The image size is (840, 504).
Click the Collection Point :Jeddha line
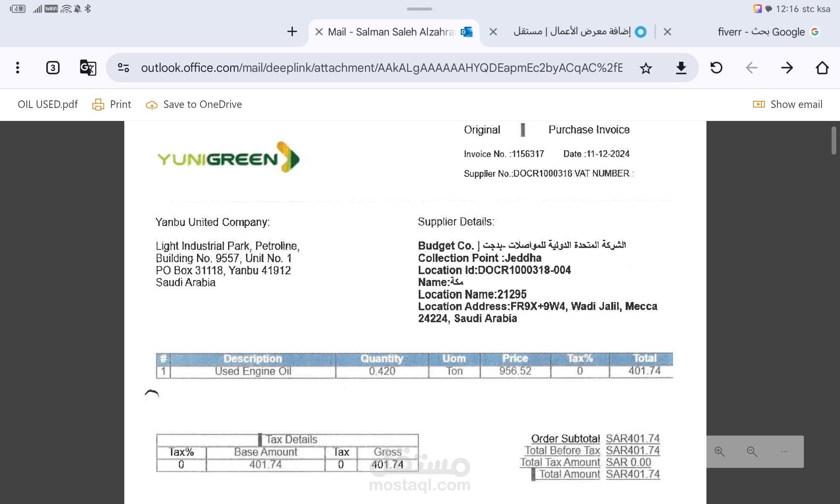[x=480, y=258]
